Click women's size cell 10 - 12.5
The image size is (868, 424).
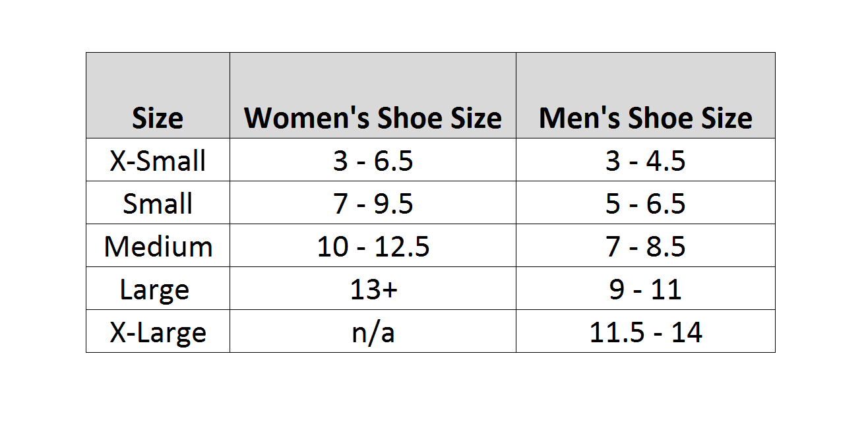click(x=373, y=246)
